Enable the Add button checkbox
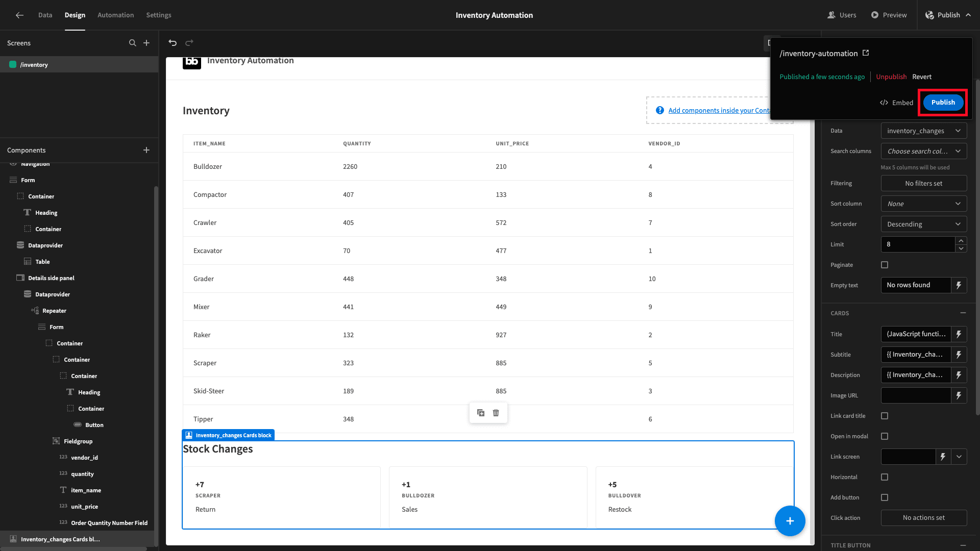The height and width of the screenshot is (551, 980). tap(885, 497)
